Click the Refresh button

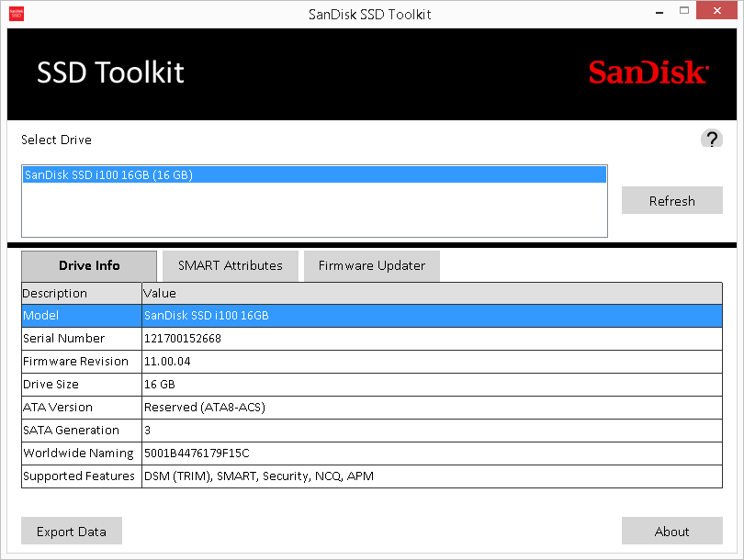pyautogui.click(x=671, y=200)
